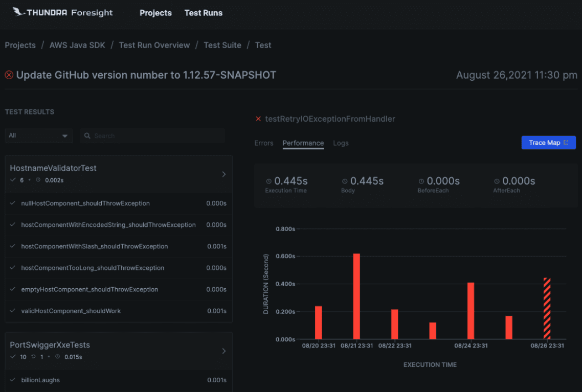This screenshot has width=582, height=392.
Task: Click the striped 08/26 23:31 bar
Action: (547, 309)
